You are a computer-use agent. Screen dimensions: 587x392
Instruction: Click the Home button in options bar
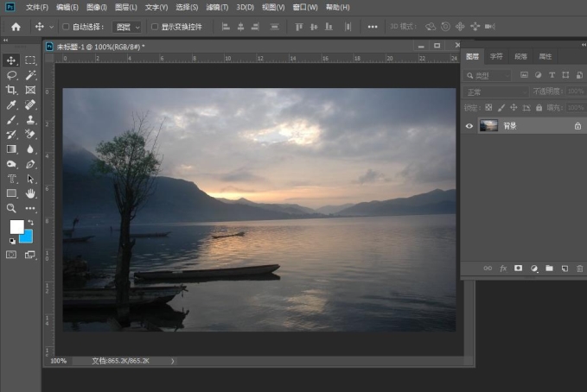point(15,27)
